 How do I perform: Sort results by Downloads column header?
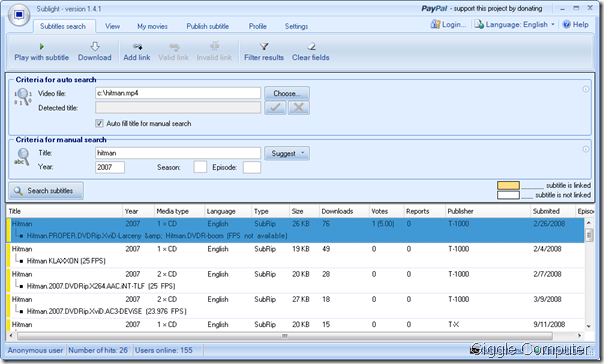click(344, 211)
